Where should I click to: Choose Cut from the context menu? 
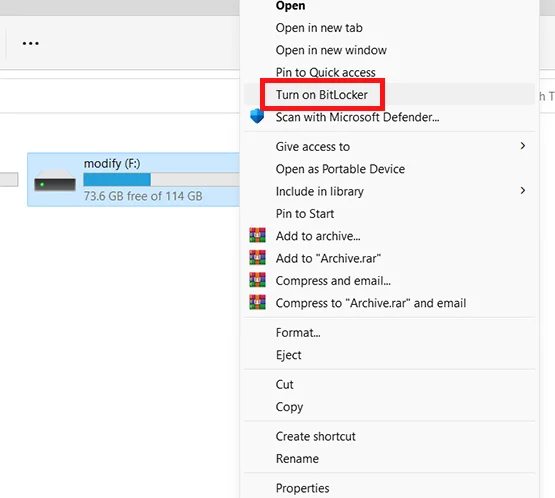tap(285, 385)
